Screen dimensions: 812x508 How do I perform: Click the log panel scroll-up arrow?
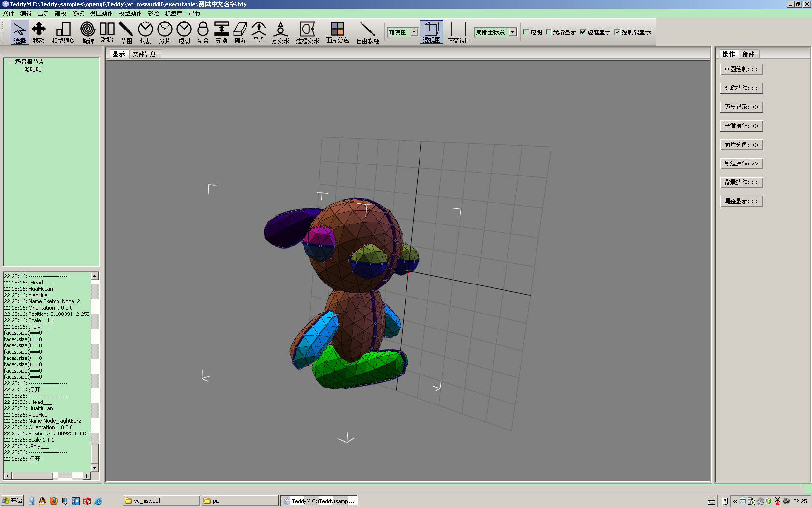[x=95, y=276]
